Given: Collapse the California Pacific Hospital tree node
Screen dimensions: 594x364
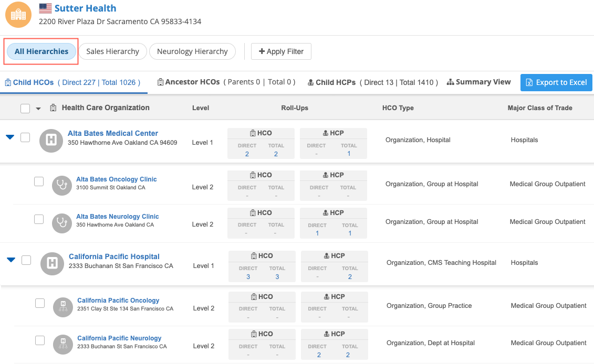Looking at the screenshot, I should 11,260.
